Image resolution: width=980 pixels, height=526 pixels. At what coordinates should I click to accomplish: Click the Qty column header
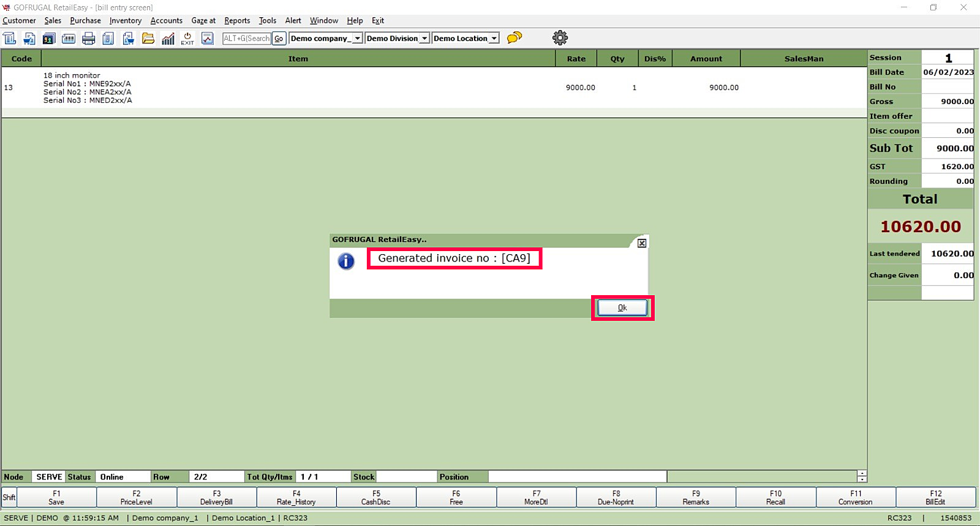pos(617,59)
